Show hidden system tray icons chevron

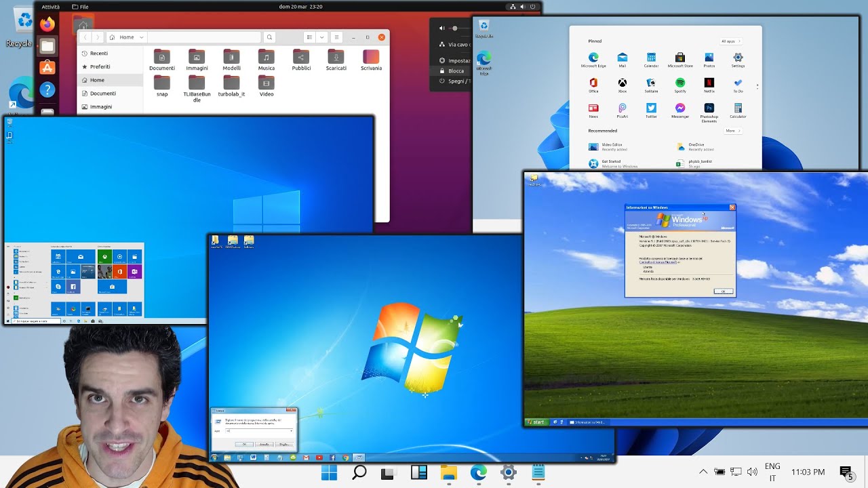[703, 472]
